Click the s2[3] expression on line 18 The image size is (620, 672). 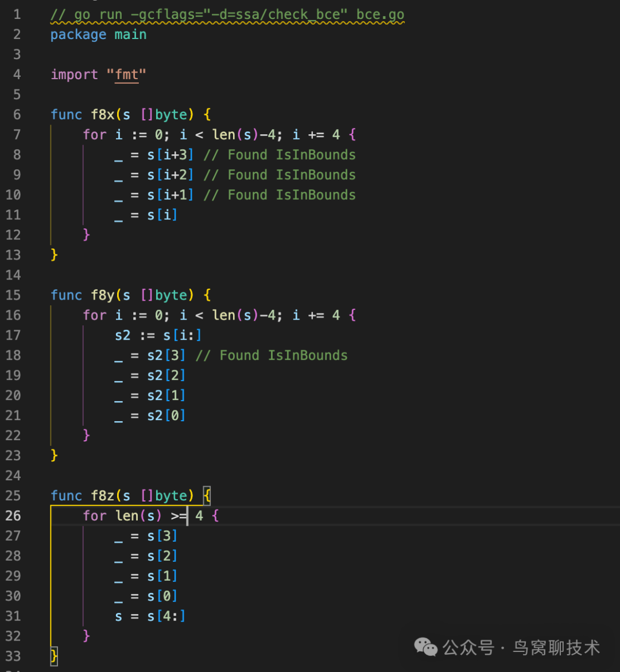(x=166, y=355)
